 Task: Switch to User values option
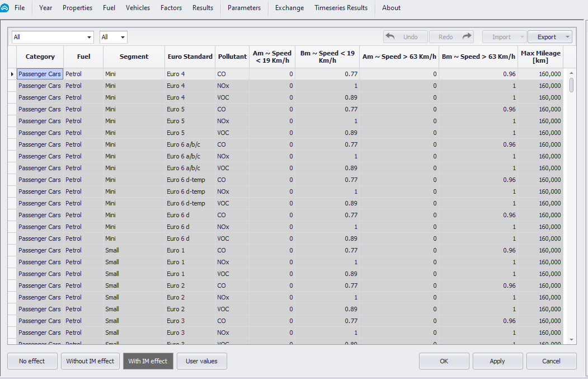[x=201, y=361]
